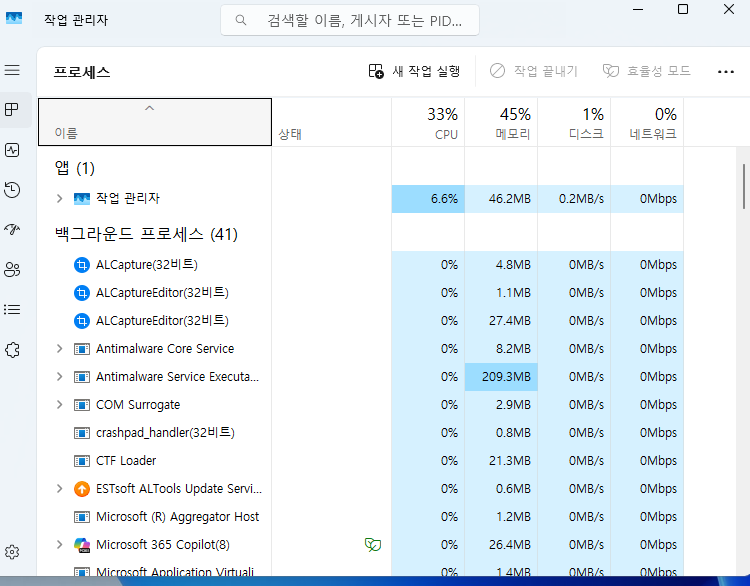Click the 0.2MB/s disk cell
This screenshot has height=586, width=750.
(574, 199)
